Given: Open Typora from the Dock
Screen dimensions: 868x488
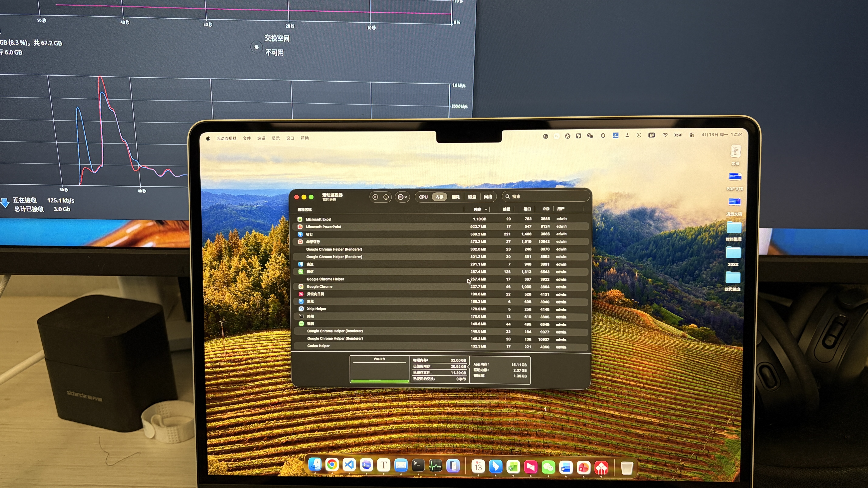Looking at the screenshot, I should (383, 465).
